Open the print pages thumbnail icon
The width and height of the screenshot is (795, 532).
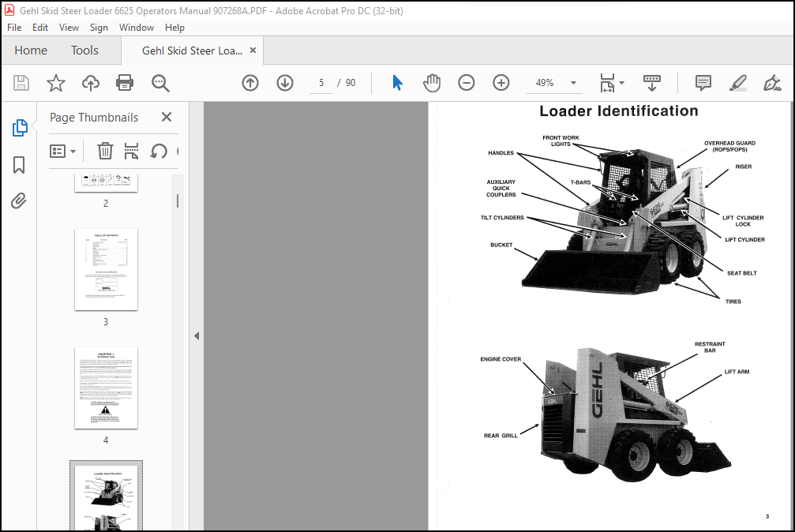click(131, 151)
